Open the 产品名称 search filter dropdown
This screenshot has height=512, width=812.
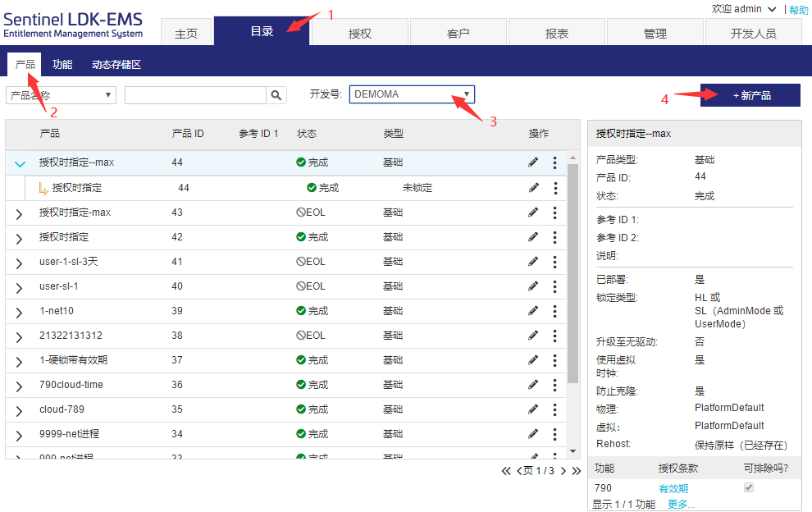[61, 95]
